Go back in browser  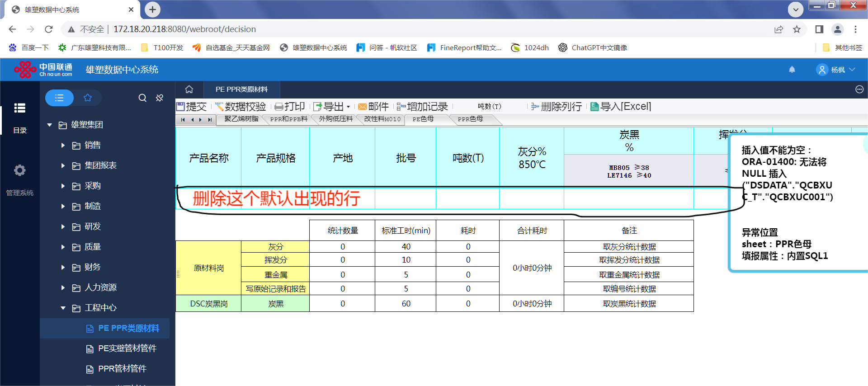coord(12,29)
